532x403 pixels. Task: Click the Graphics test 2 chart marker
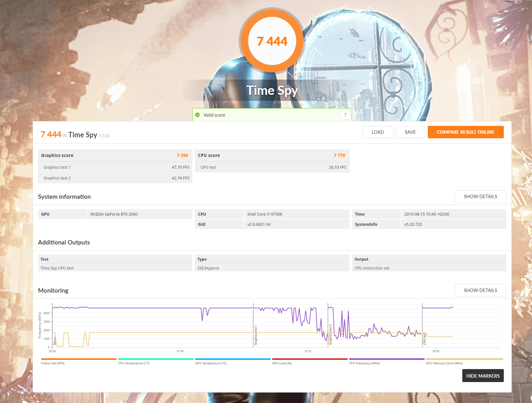pos(330,335)
